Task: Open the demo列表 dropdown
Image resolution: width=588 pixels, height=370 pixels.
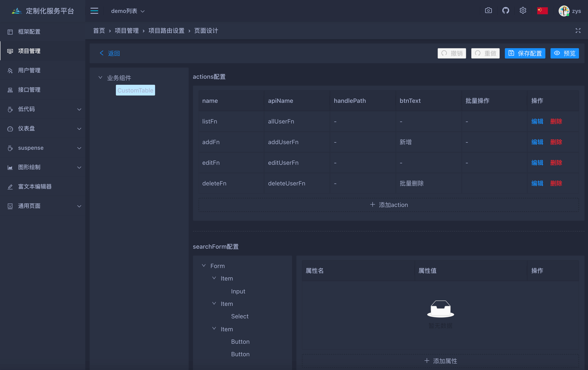Action: point(128,11)
